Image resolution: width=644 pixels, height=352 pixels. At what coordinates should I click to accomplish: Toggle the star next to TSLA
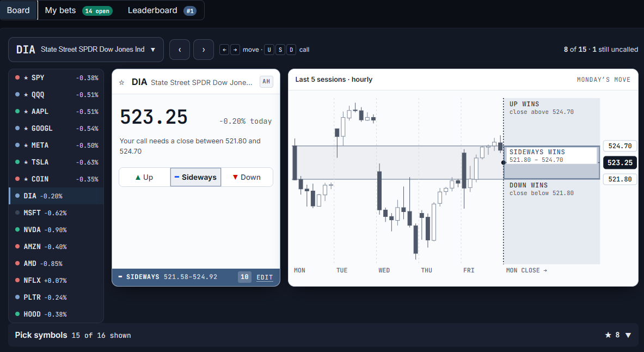coord(26,162)
